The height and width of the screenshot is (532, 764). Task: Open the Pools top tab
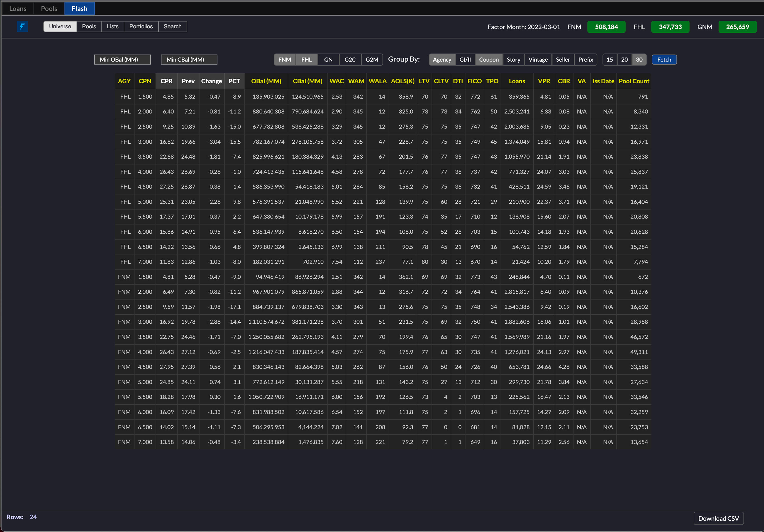click(x=49, y=9)
